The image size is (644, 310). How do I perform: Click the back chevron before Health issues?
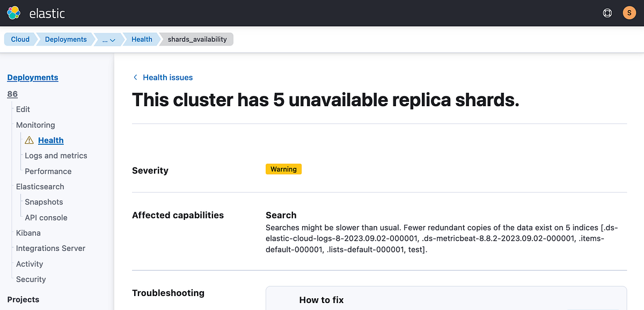(135, 77)
